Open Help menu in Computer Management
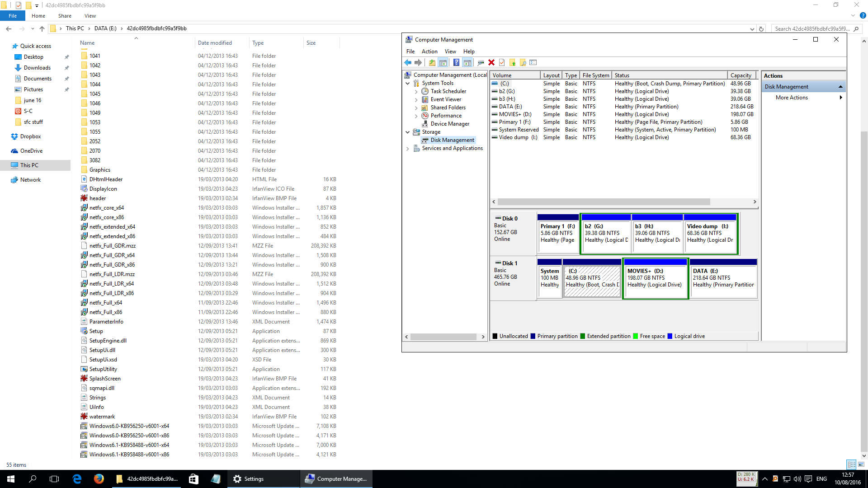868x488 pixels. tap(469, 52)
